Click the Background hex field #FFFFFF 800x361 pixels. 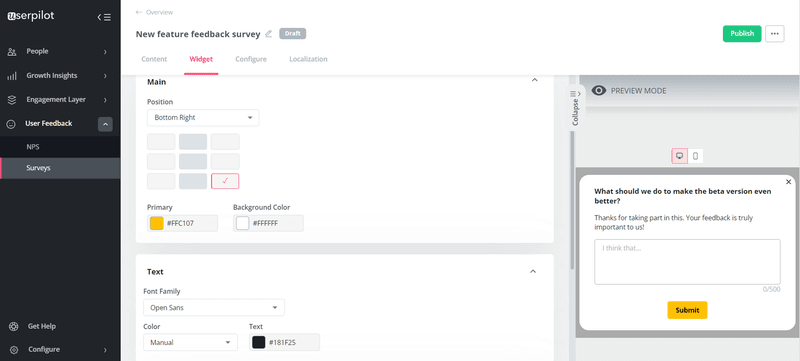point(268,223)
